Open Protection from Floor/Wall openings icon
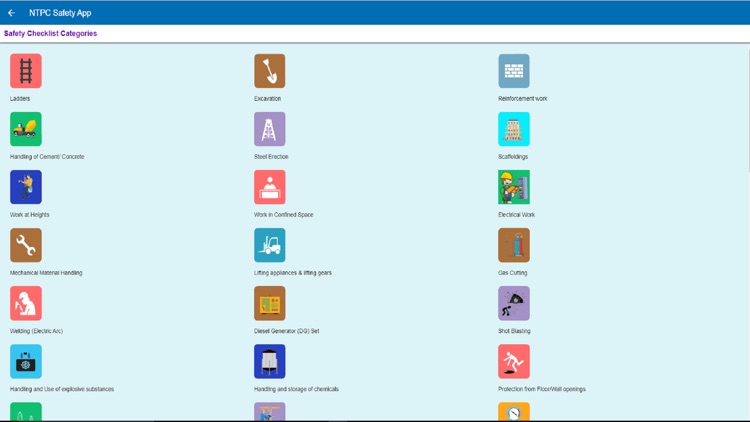 pos(514,361)
